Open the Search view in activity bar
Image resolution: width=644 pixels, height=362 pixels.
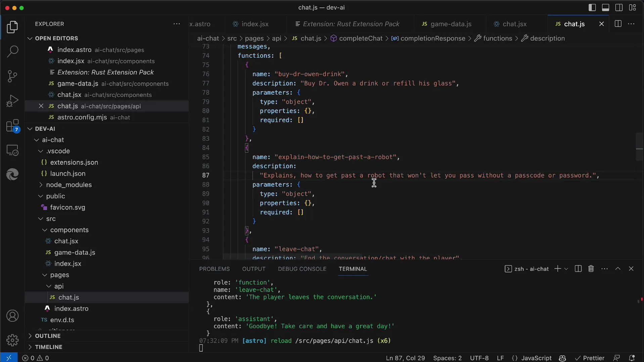pos(12,51)
